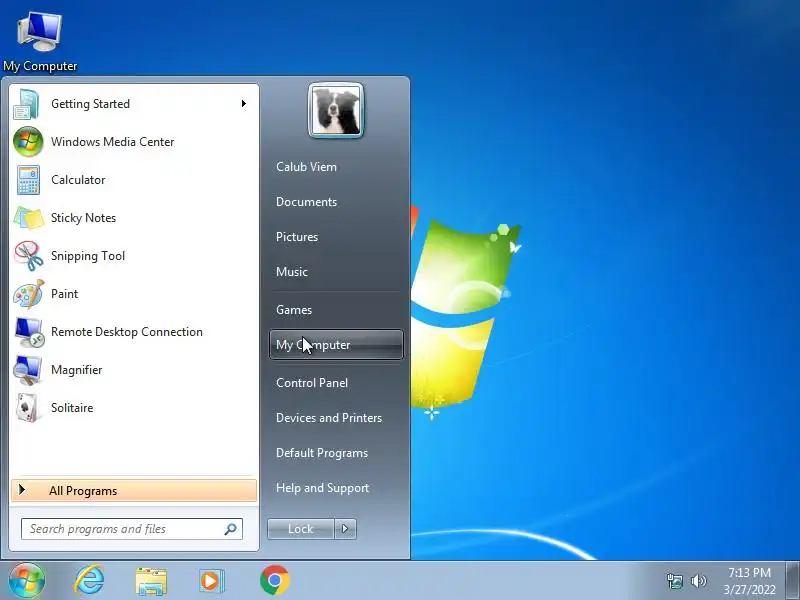Viewport: 800px width, 600px height.
Task: Click the Show desktop strip
Action: 792,581
